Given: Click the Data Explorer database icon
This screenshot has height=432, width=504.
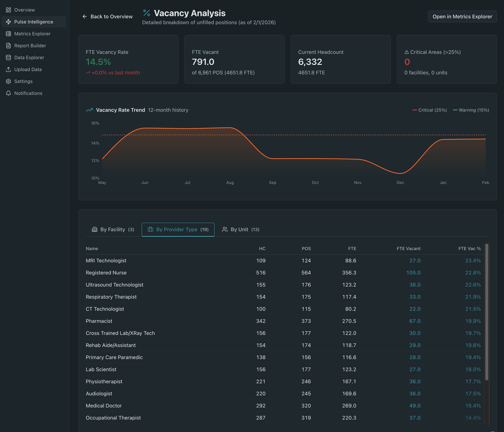Looking at the screenshot, I should coord(8,57).
